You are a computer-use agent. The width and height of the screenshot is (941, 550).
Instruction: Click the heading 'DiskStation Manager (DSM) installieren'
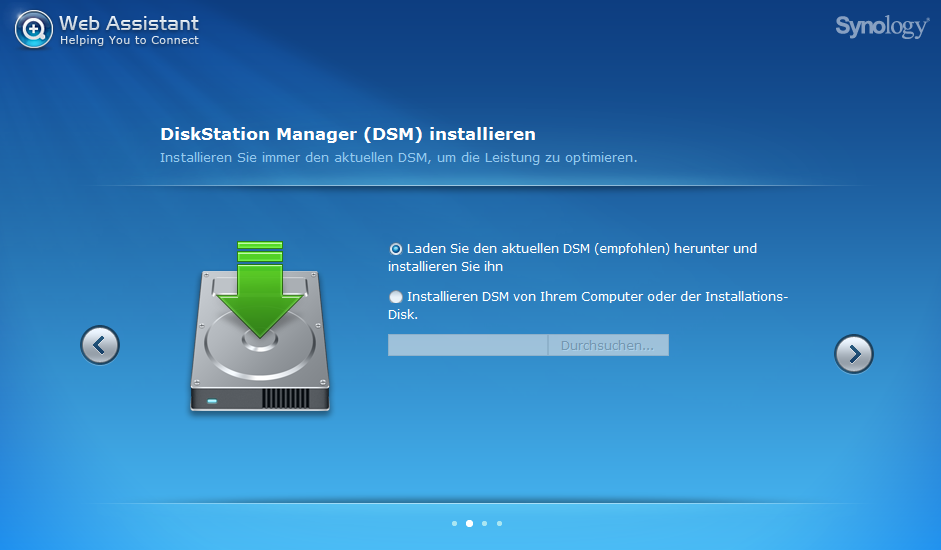point(348,134)
